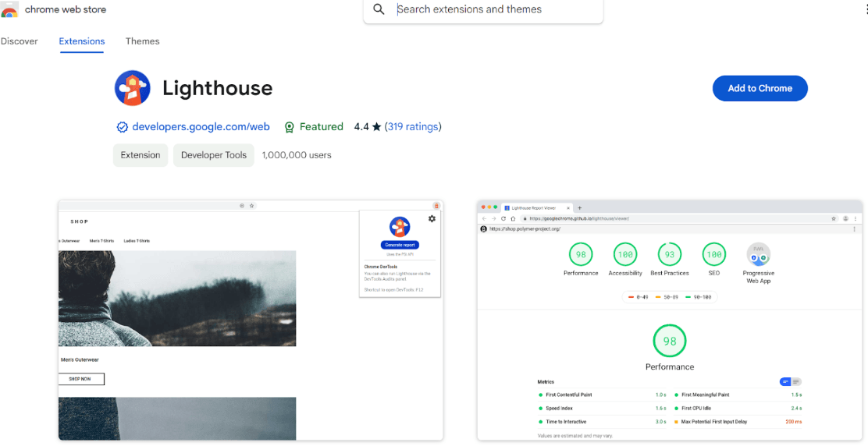
Task: Click the shop.polymer-project.org URL in report
Action: [x=525, y=228]
